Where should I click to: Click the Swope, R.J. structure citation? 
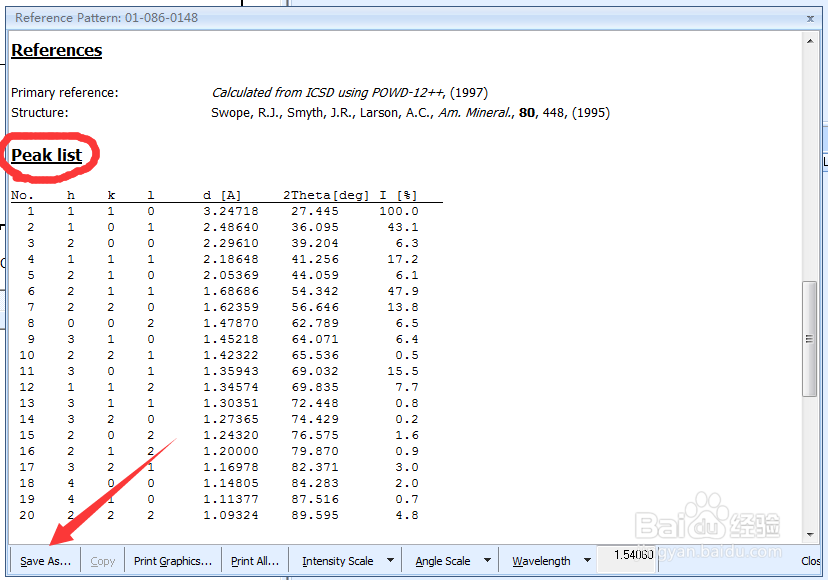coord(410,113)
